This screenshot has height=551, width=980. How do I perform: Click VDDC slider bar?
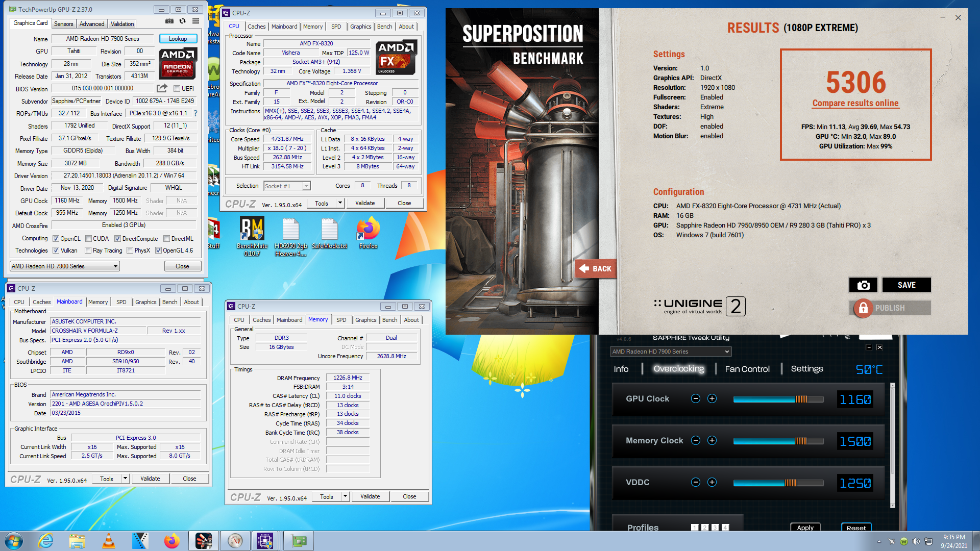[778, 483]
